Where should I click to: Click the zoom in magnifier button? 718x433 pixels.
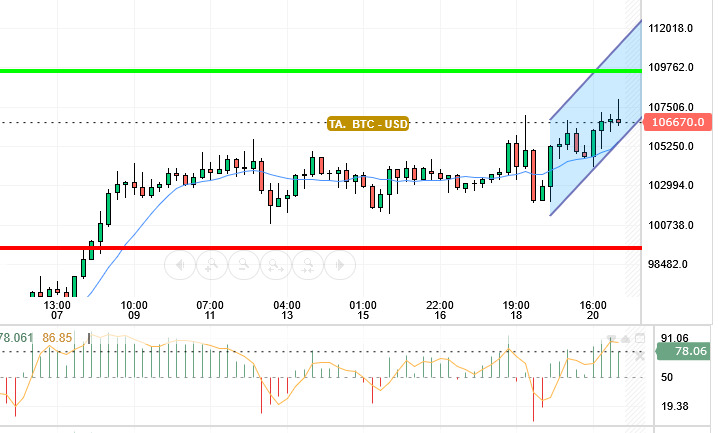pos(212,265)
